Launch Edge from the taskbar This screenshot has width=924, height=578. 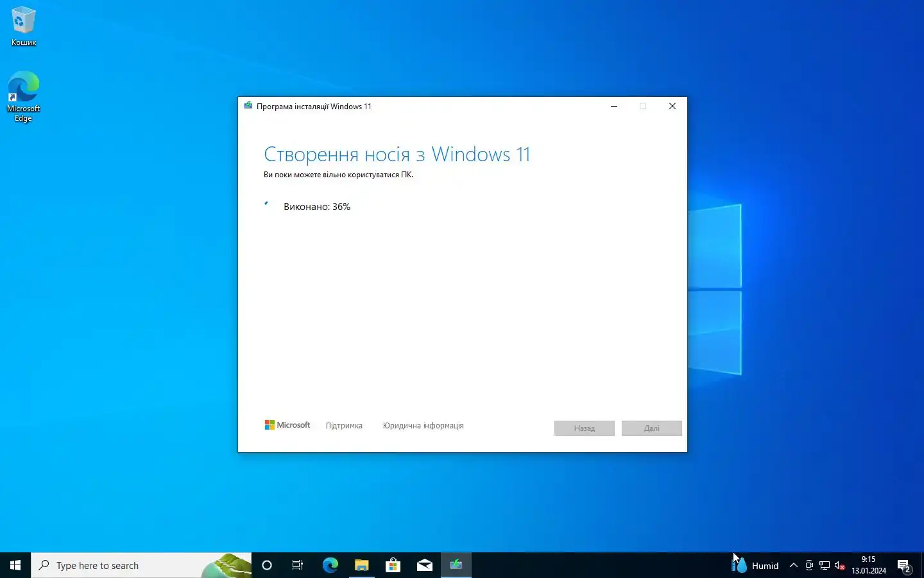click(x=330, y=565)
